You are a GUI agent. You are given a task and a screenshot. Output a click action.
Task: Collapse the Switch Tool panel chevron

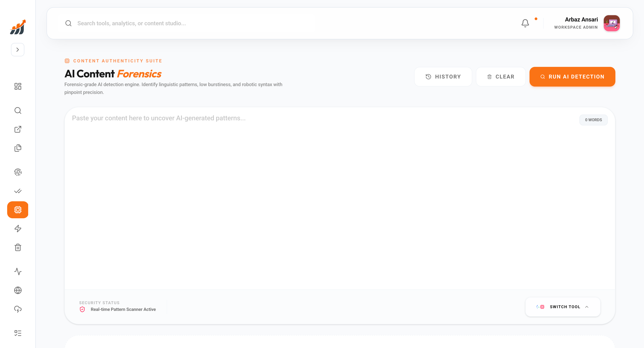587,307
